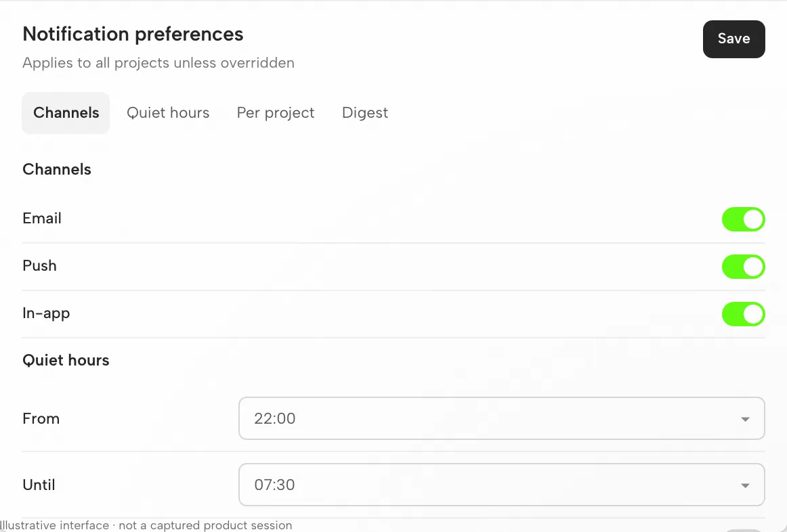Click the caret arrow in From dropdown
This screenshot has height=532, width=787.
[x=745, y=419]
